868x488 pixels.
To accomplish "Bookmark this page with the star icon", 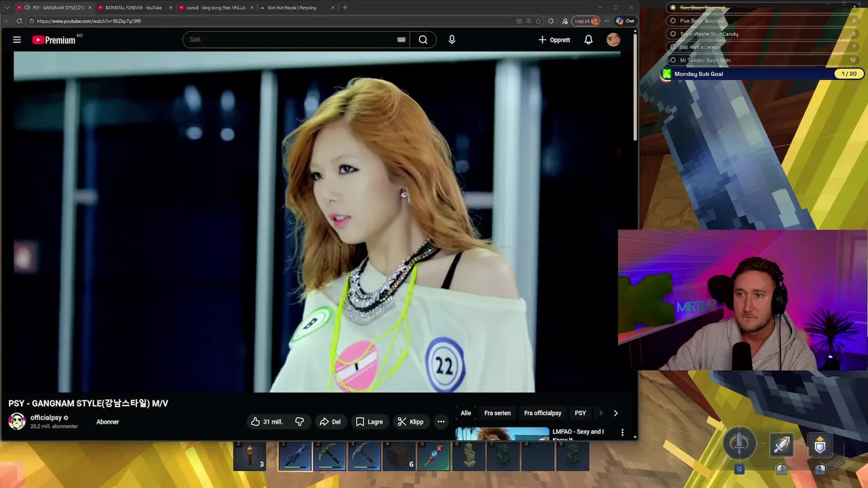I will (x=539, y=21).
